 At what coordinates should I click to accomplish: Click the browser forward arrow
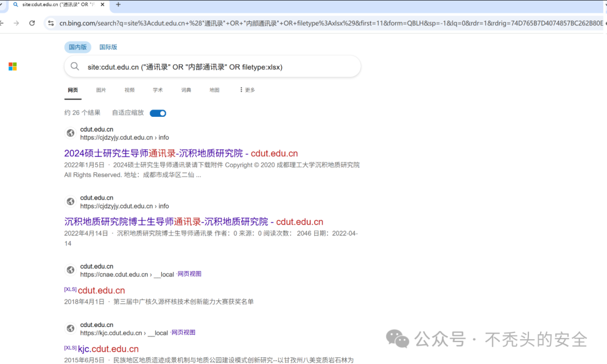[16, 23]
